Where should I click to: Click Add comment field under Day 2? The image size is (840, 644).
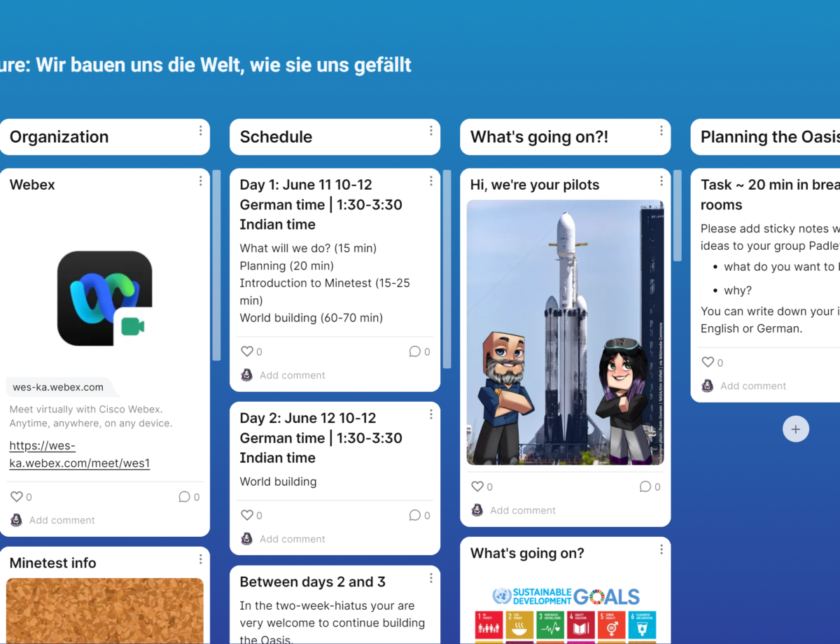pyautogui.click(x=293, y=539)
